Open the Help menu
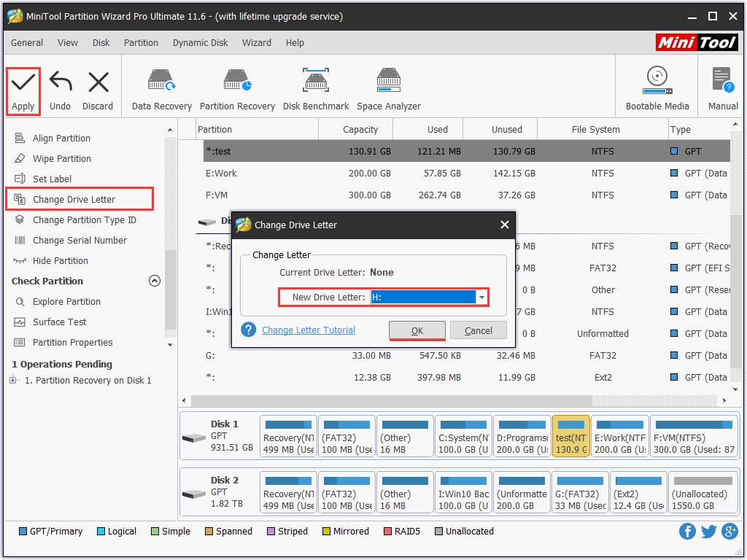The height and width of the screenshot is (560, 747). (x=295, y=43)
